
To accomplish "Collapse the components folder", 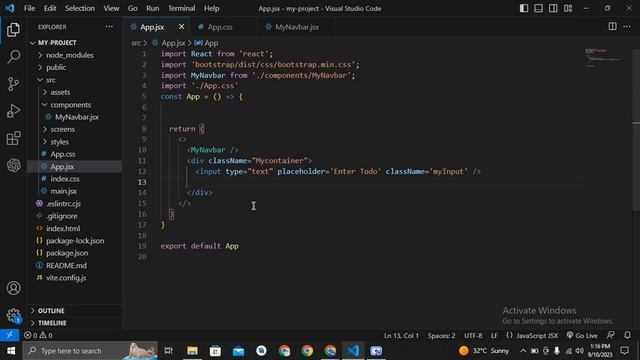I will pos(75,105).
